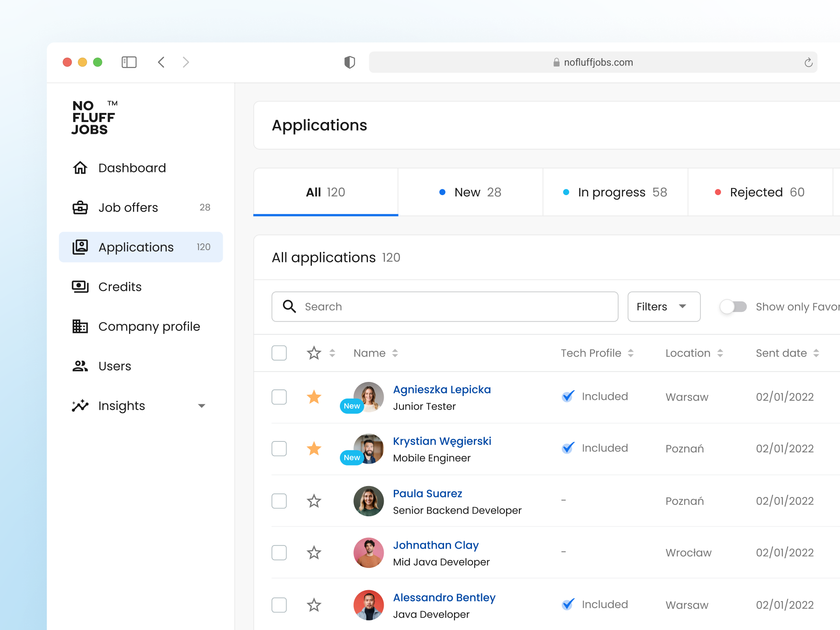Select the Company profile building icon
Viewport: 840px width, 630px height.
[80, 326]
